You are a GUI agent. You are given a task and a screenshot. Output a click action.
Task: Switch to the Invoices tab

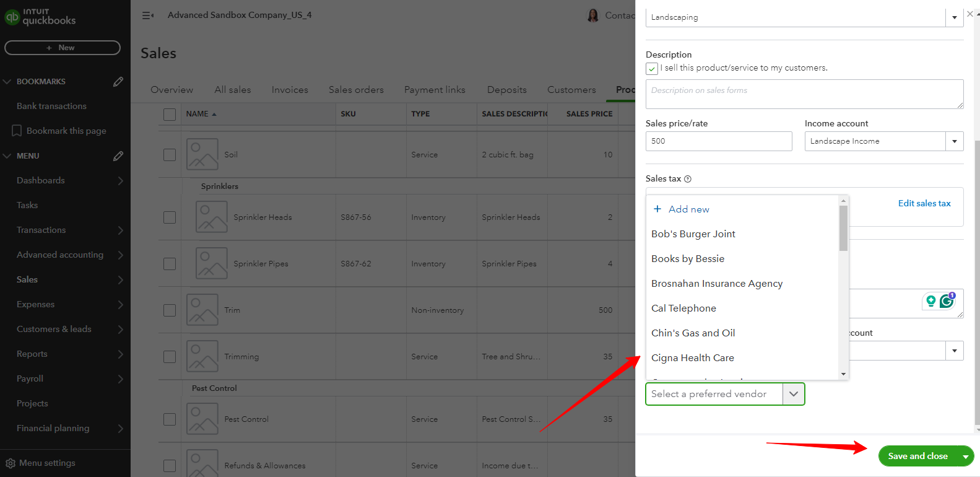click(290, 90)
